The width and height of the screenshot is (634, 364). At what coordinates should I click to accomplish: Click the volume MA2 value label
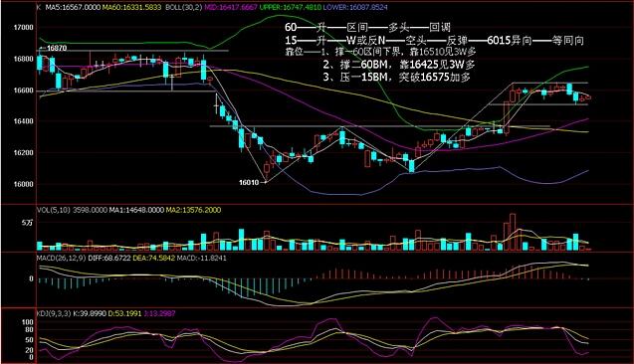(x=193, y=210)
